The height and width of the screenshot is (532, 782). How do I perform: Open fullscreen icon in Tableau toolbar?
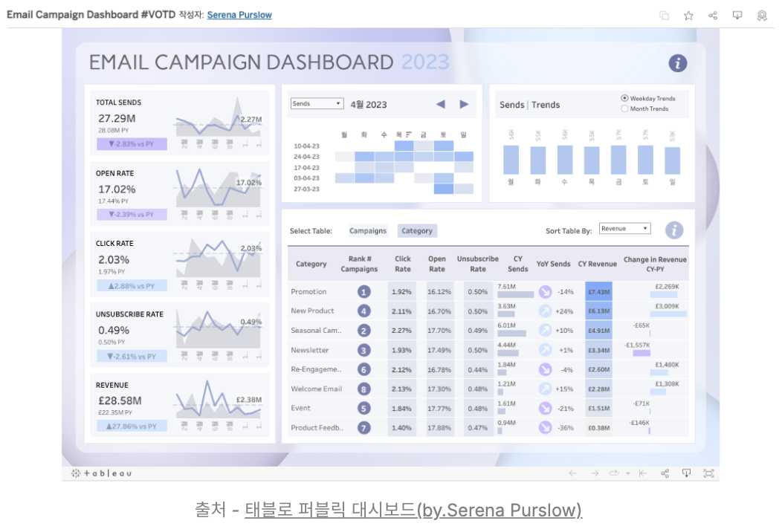click(x=708, y=473)
